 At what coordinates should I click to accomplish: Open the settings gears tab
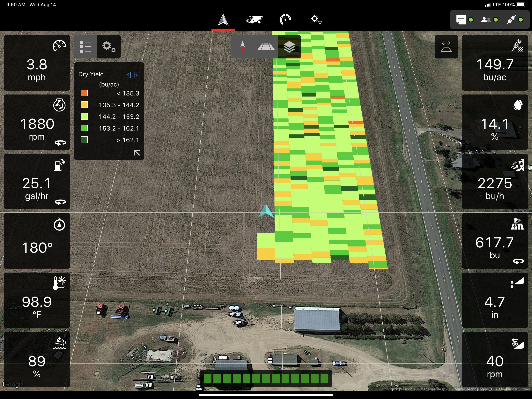(x=316, y=19)
